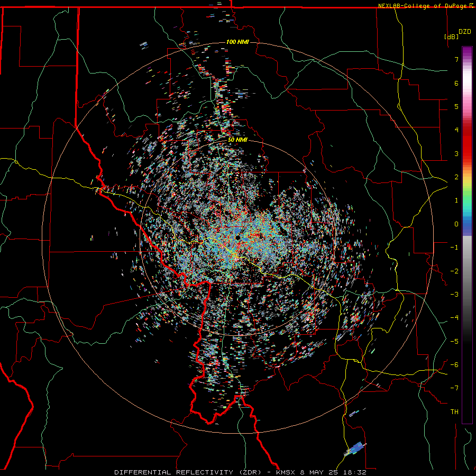476x476 pixels.
Task: Click the black radar site dot at center
Action: click(x=237, y=238)
